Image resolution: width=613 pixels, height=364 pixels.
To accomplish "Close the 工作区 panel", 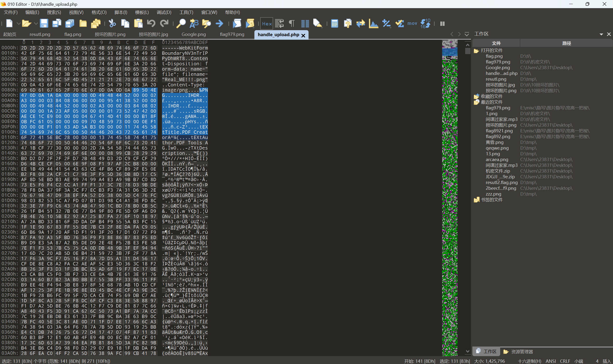I will (x=609, y=34).
